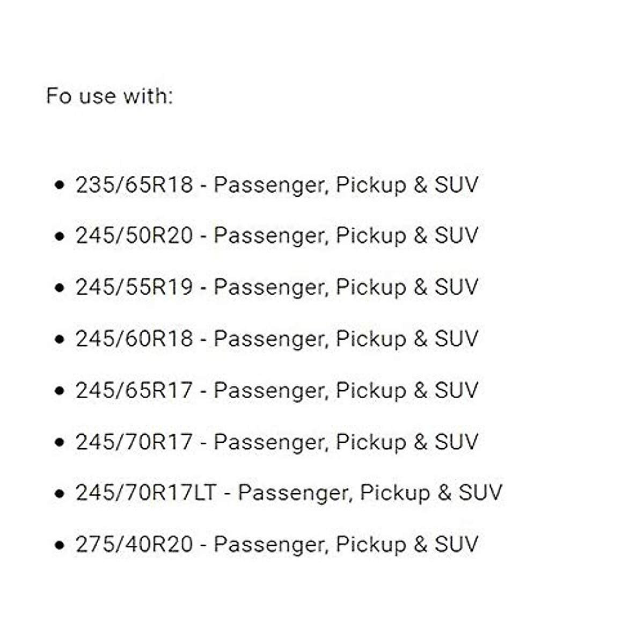Select the 245/65R17 tire size text
This screenshot has width=644, height=644.
click(134, 391)
